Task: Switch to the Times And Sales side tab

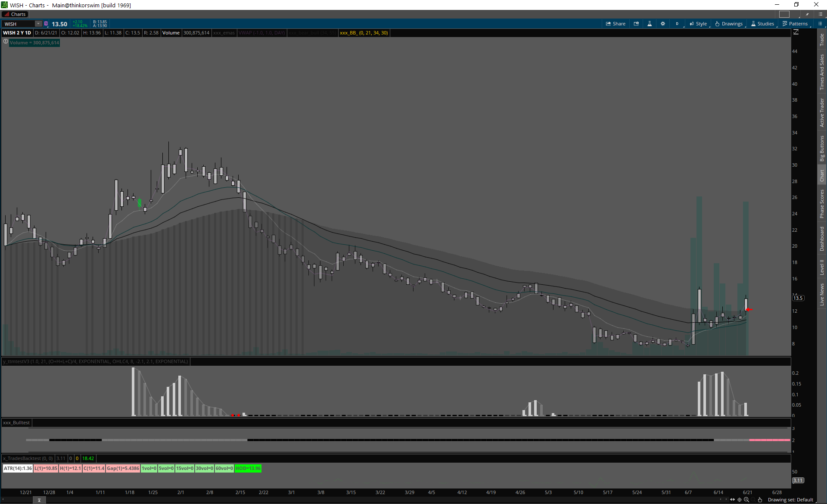Action: tap(822, 72)
